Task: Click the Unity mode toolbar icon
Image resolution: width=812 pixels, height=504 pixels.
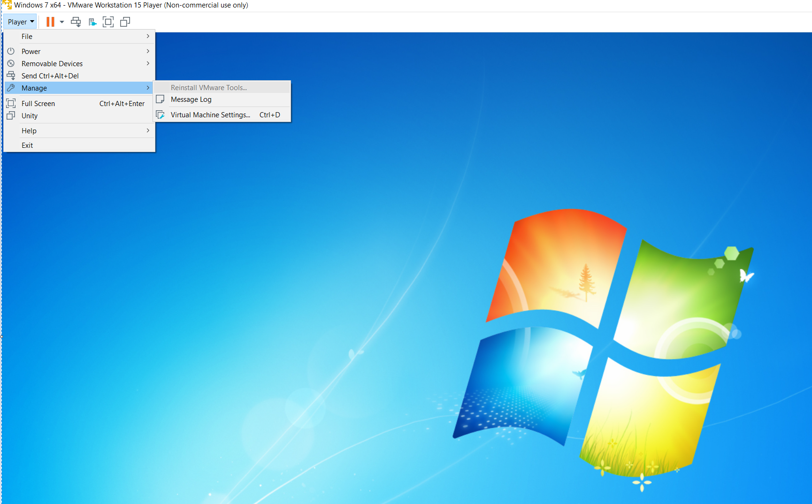Action: pyautogui.click(x=125, y=22)
